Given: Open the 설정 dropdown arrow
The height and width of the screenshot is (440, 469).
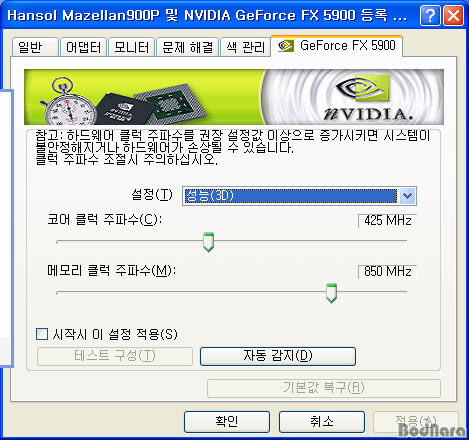Looking at the screenshot, I should click(407, 196).
